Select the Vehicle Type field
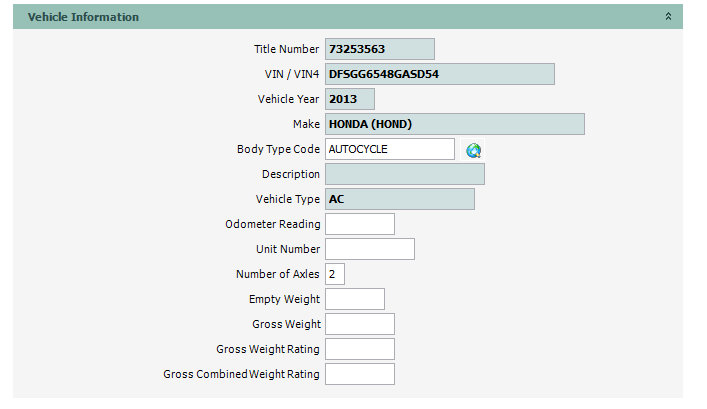 pos(400,199)
